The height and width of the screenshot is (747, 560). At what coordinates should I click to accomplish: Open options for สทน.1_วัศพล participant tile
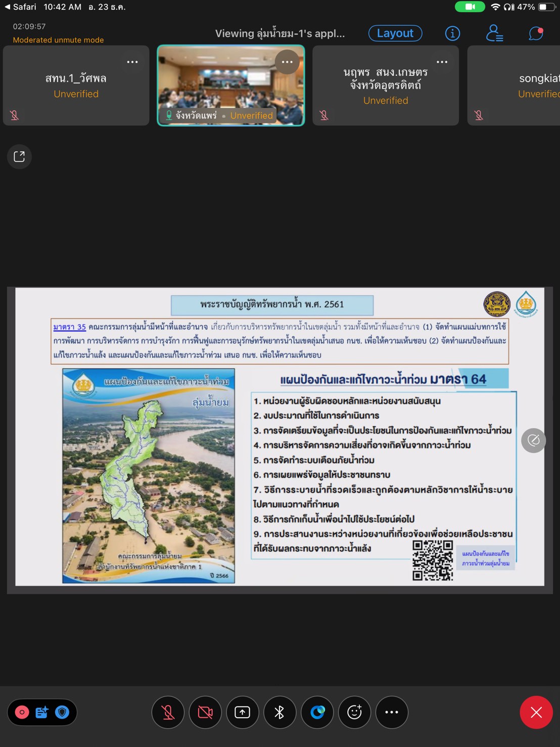[132, 62]
